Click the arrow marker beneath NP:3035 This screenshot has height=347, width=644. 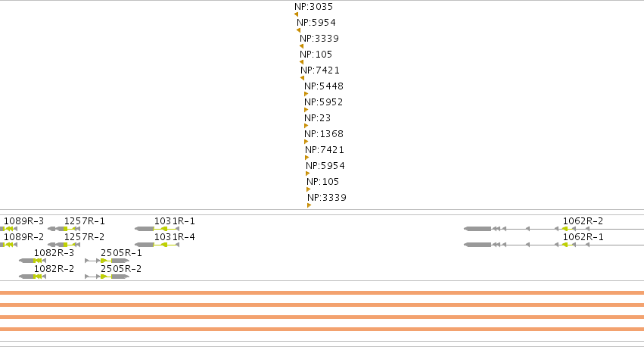point(296,14)
